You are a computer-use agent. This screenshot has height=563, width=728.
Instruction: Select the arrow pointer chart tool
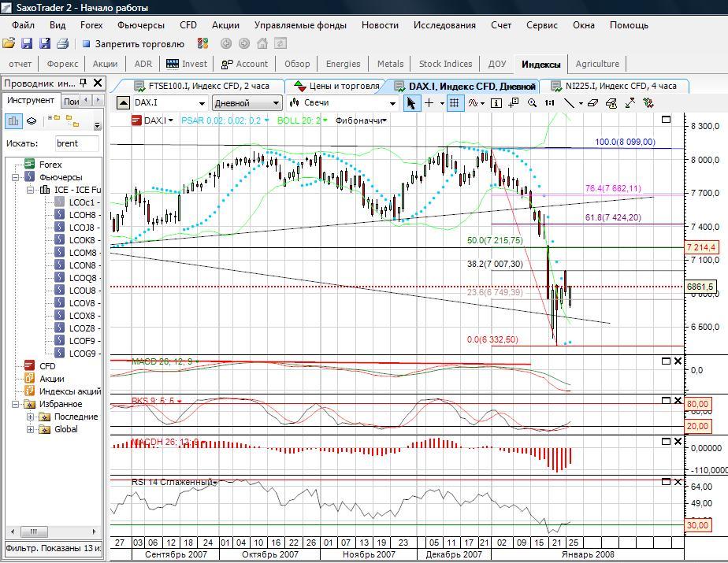point(411,103)
